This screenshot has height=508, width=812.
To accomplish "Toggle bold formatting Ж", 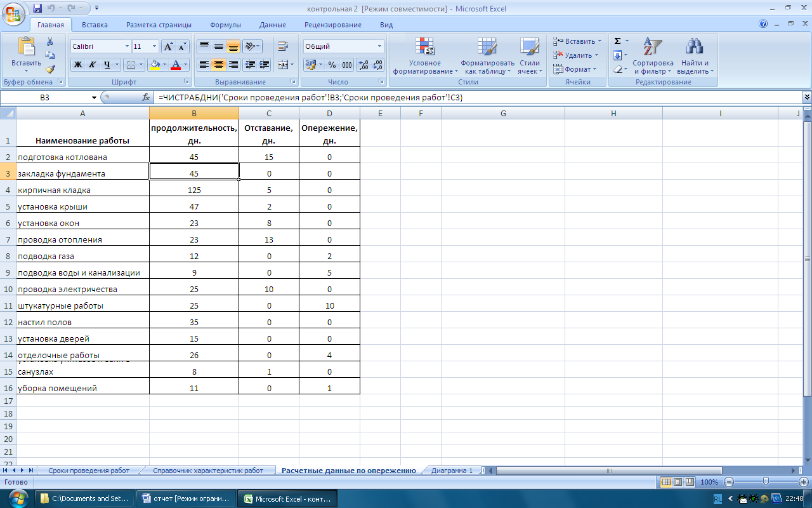I will point(78,65).
